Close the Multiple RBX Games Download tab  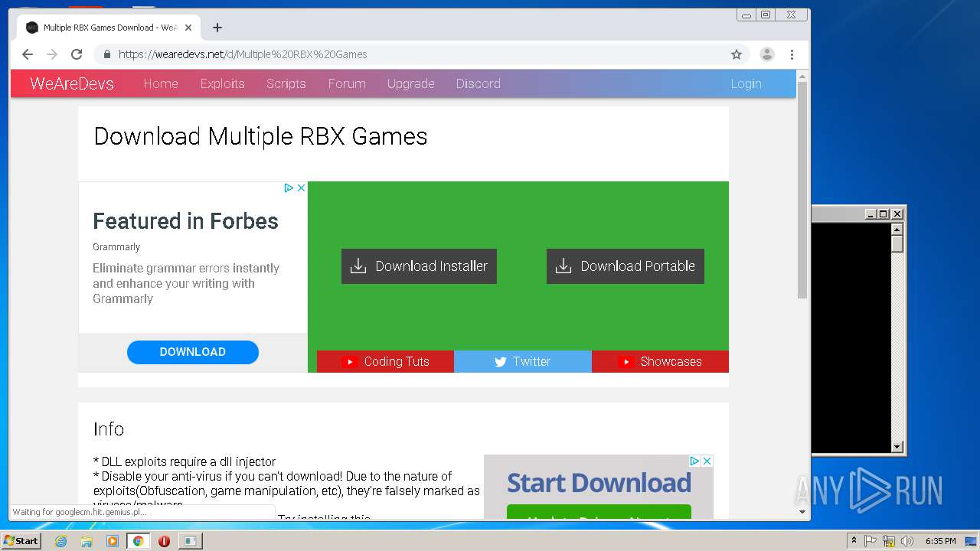pyautogui.click(x=188, y=28)
